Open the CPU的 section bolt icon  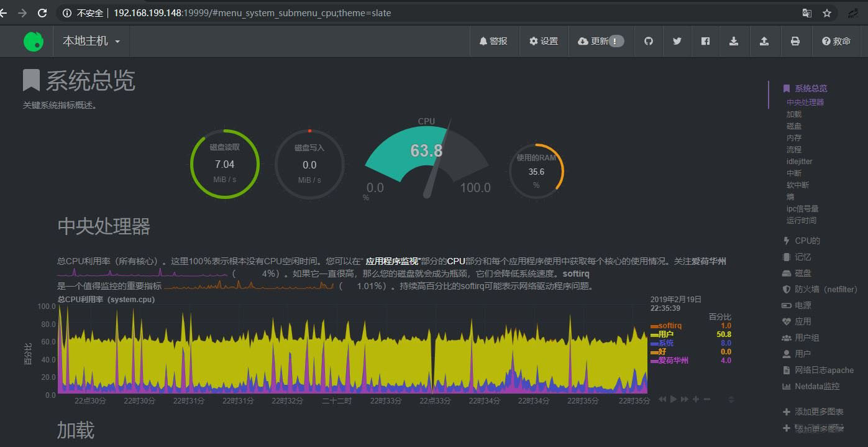[787, 241]
